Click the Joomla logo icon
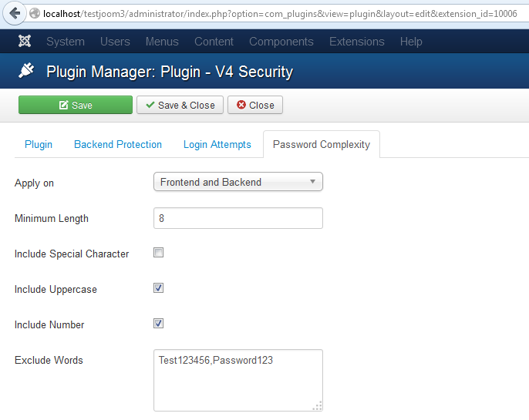 click(27, 42)
